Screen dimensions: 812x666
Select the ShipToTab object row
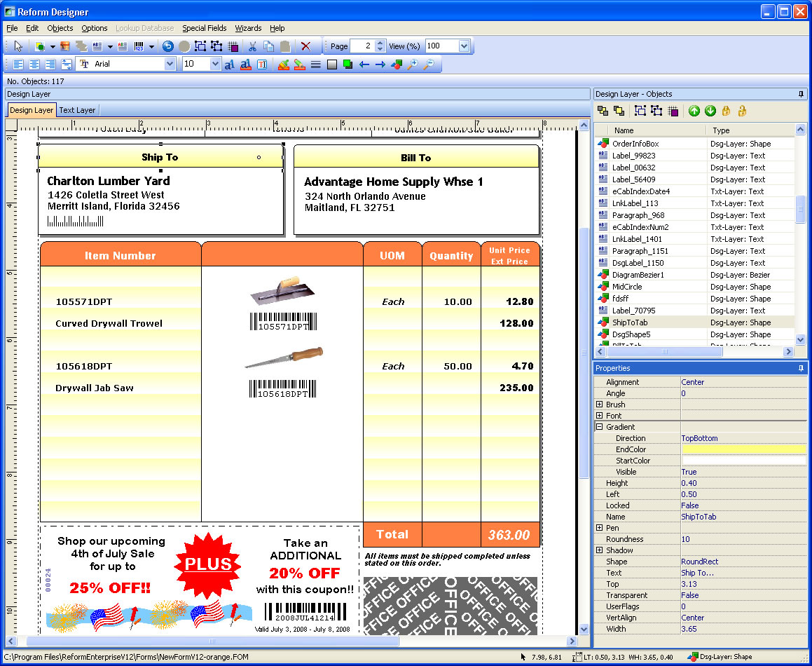(x=695, y=322)
